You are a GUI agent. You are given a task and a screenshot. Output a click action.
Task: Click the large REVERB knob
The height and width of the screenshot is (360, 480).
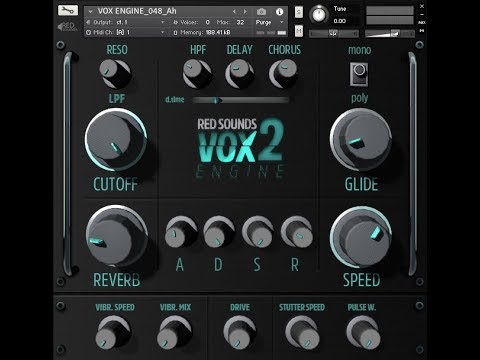point(116,236)
